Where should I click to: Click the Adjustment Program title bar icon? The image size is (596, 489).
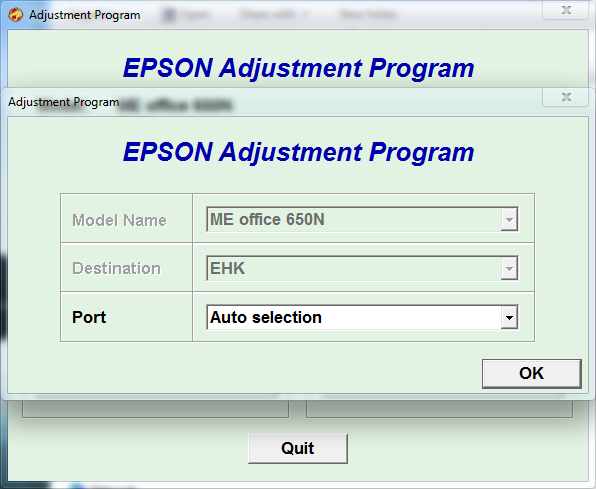click(x=16, y=15)
